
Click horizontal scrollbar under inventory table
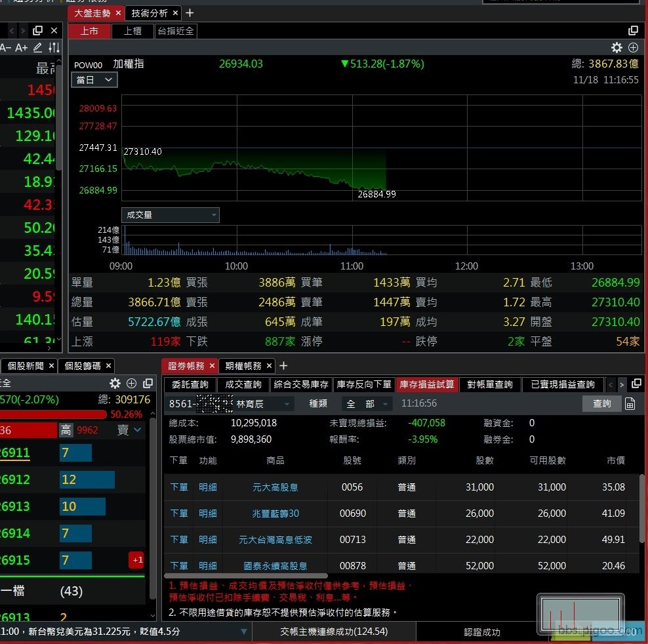246,576
